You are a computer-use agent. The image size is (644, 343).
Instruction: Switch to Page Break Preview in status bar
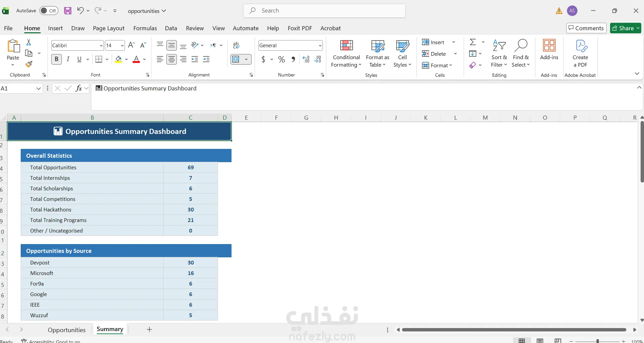click(x=558, y=341)
